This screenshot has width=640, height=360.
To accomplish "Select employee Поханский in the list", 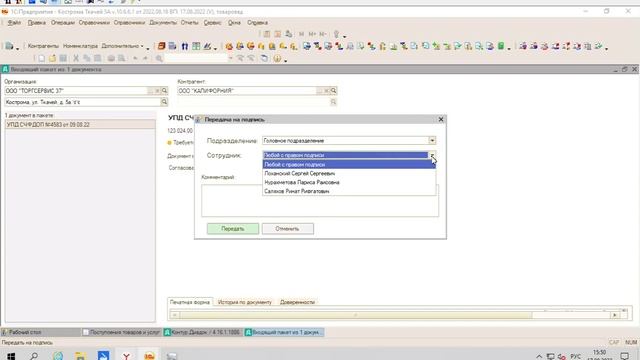I will 349,173.
